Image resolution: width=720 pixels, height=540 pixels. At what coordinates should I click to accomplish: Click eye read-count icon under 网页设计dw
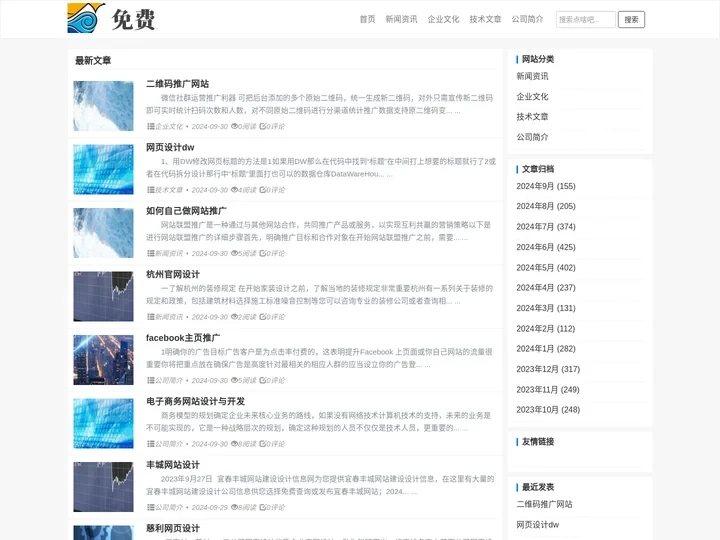[234, 190]
